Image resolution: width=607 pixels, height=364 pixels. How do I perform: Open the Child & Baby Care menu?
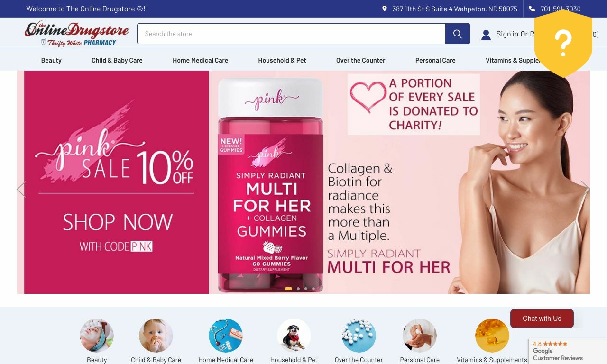click(117, 60)
